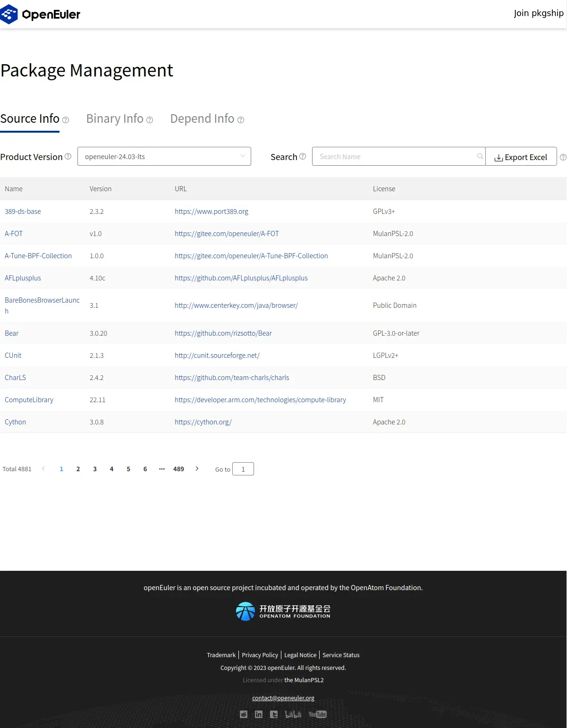
Task: Open the Legal Notice footer link
Action: [x=300, y=655]
